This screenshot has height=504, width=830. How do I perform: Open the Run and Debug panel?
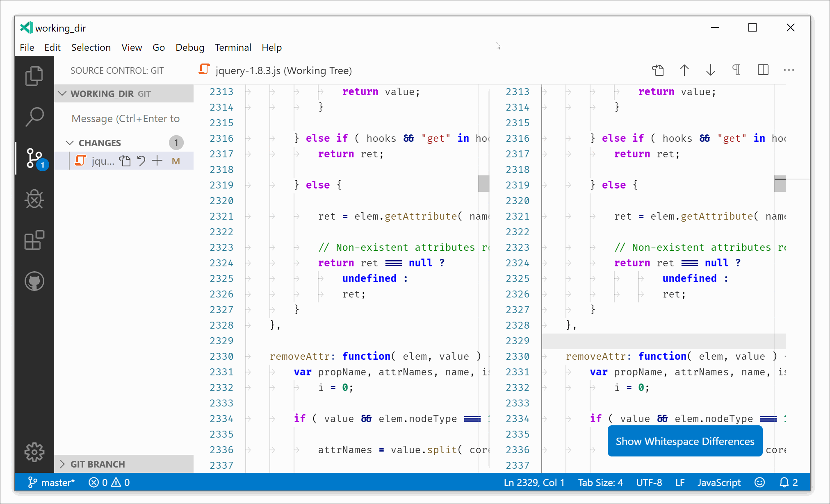(x=34, y=200)
